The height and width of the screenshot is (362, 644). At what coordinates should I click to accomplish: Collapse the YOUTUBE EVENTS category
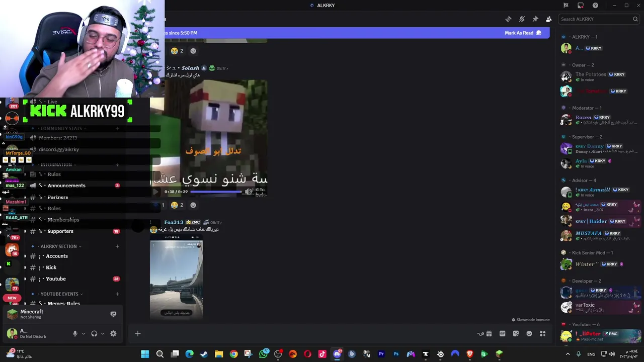pyautogui.click(x=60, y=294)
